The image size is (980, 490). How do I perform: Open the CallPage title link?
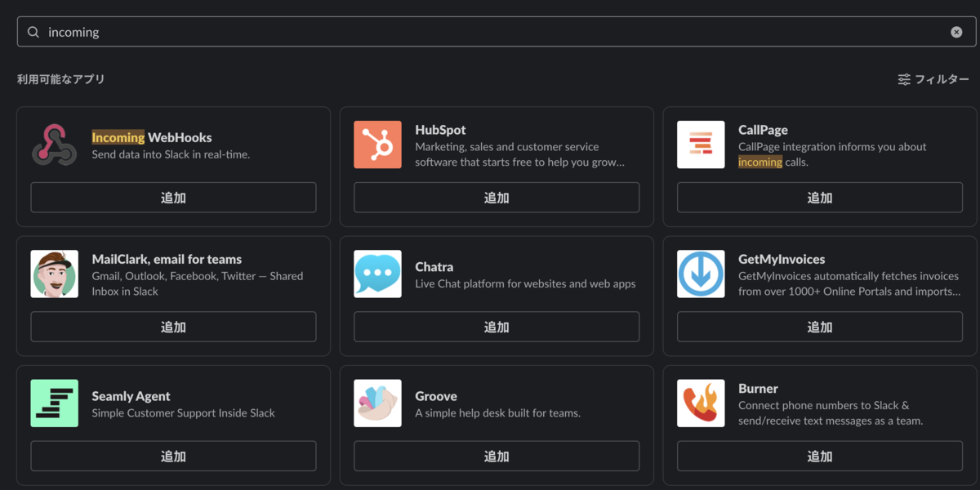click(763, 130)
